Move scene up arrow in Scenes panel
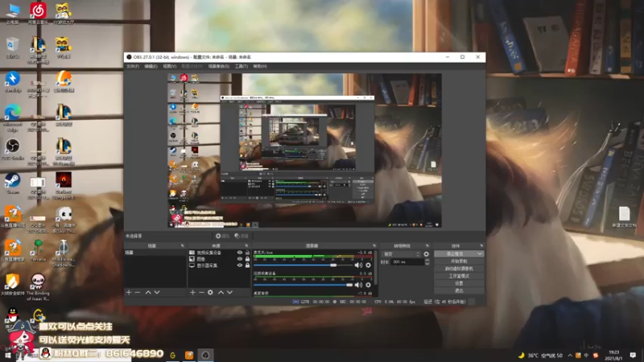The height and width of the screenshot is (362, 644). click(148, 292)
